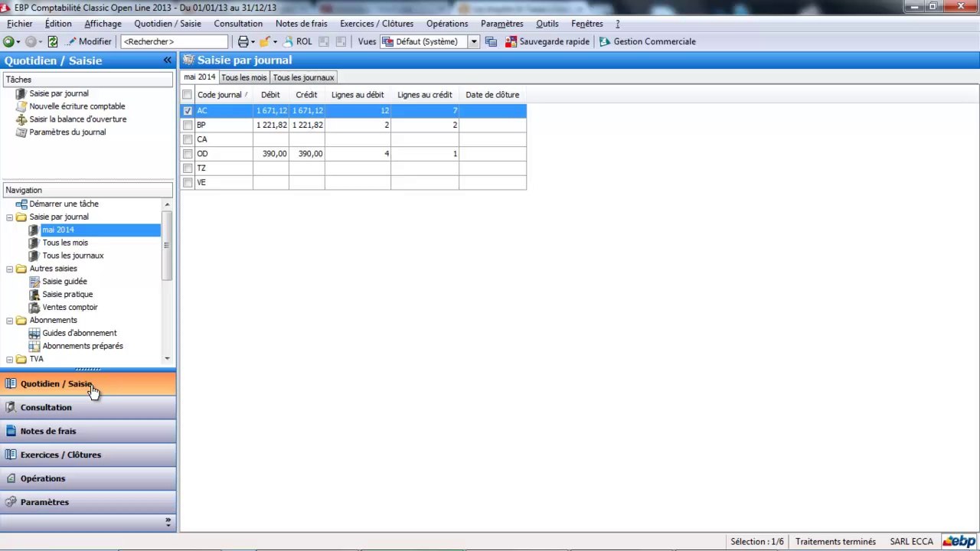The image size is (980, 551).
Task: Check the TZ journal row checkbox
Action: 188,168
